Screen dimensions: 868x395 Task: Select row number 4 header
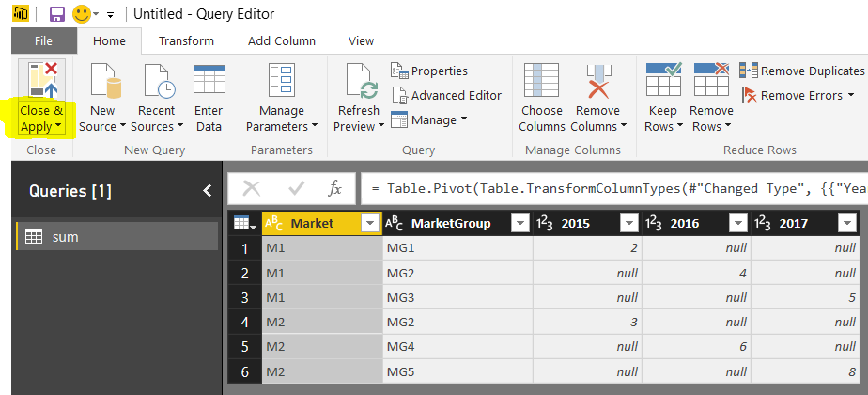245,323
